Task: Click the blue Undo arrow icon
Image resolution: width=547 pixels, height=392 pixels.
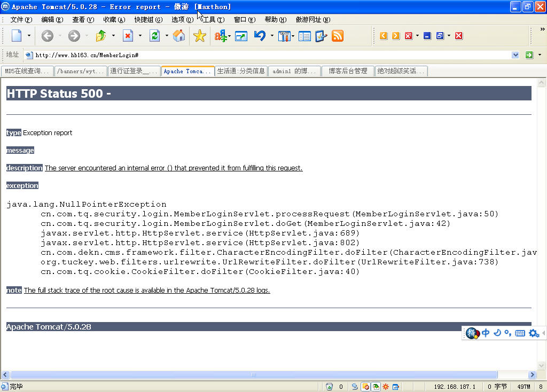Action: pos(260,36)
